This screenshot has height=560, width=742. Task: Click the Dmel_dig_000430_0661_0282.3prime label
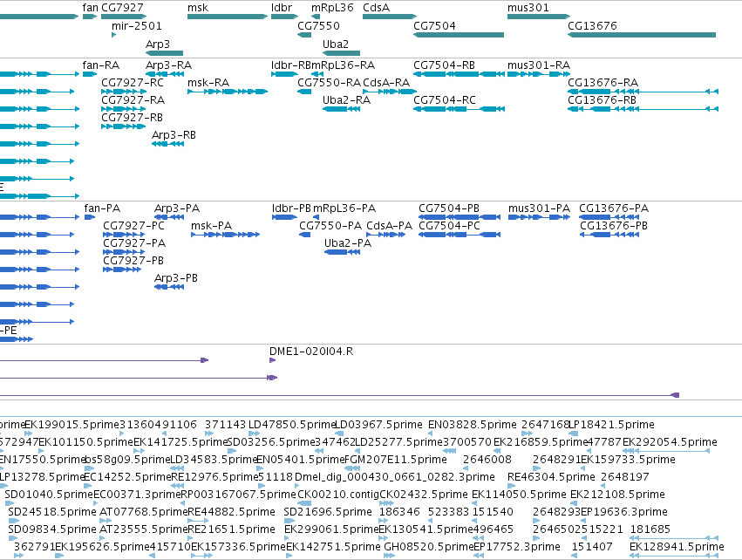(x=395, y=476)
